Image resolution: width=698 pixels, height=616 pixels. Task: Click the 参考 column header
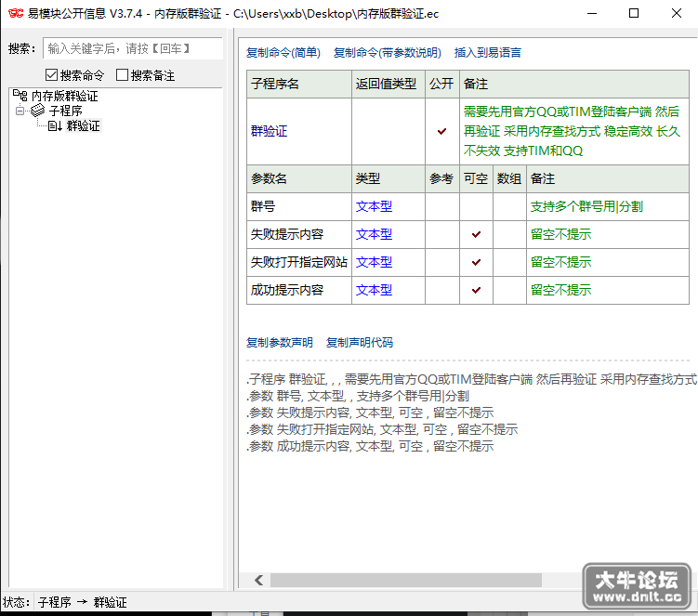[x=442, y=178]
